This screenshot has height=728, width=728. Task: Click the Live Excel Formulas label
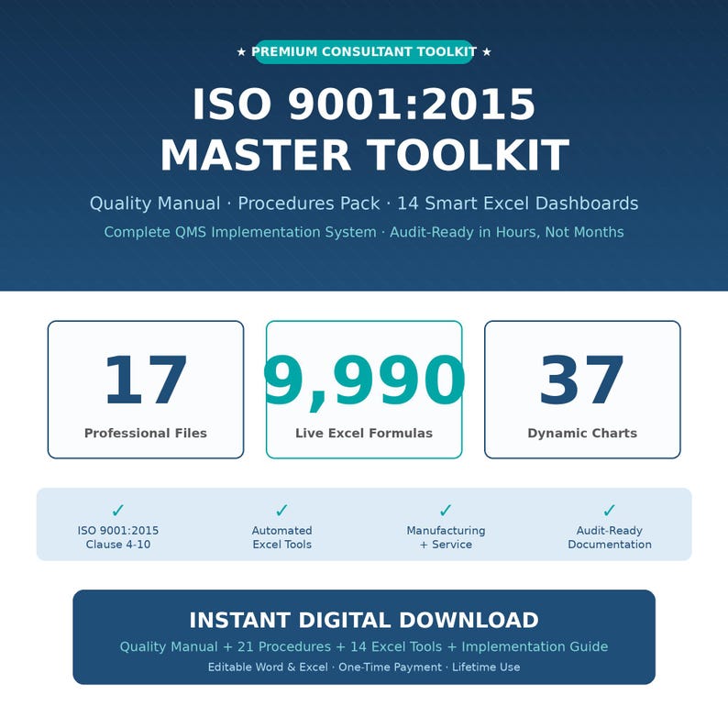(x=364, y=433)
